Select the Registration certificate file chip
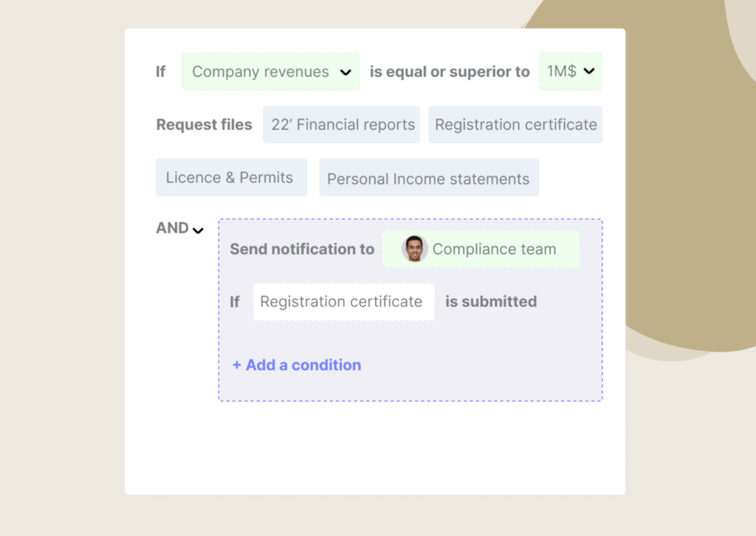Viewport: 756px width, 536px height. [x=515, y=124]
